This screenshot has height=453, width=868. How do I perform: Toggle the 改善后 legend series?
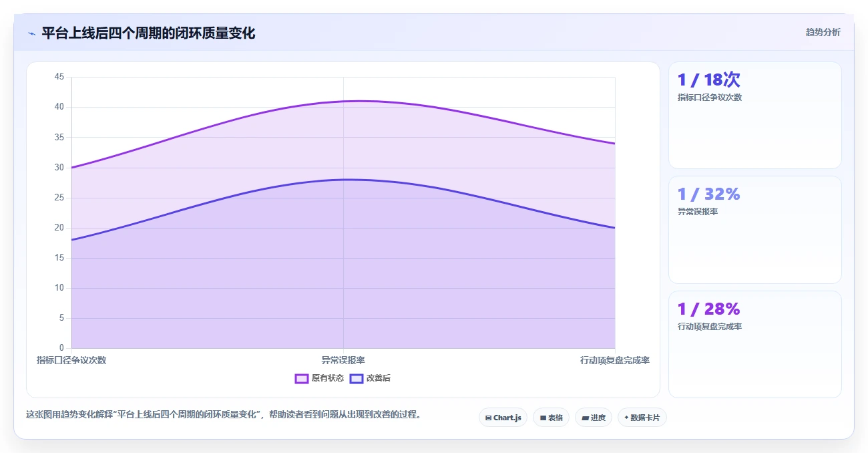tap(370, 378)
